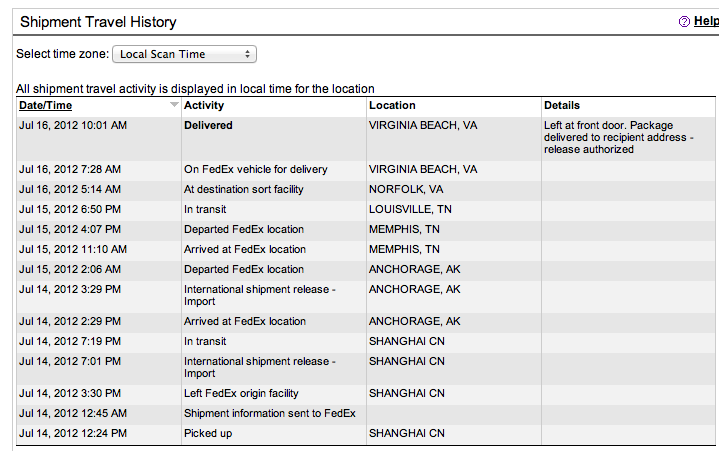Select the Activity column header
719x451 pixels.
[x=204, y=105]
